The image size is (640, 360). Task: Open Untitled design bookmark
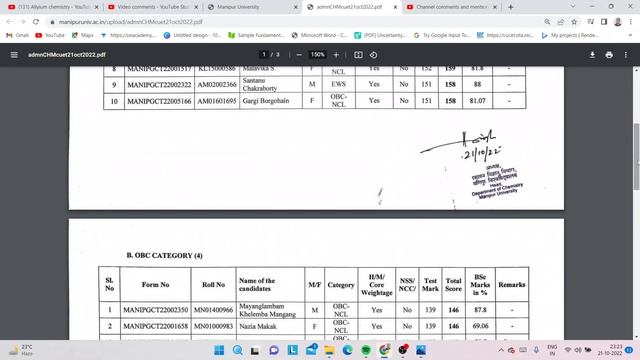193,36
